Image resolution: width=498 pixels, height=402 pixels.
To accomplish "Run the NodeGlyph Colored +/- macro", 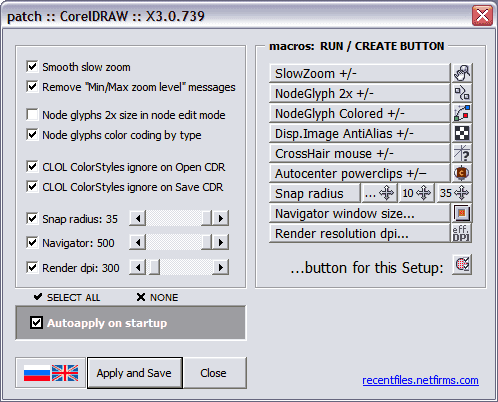I will tap(360, 113).
